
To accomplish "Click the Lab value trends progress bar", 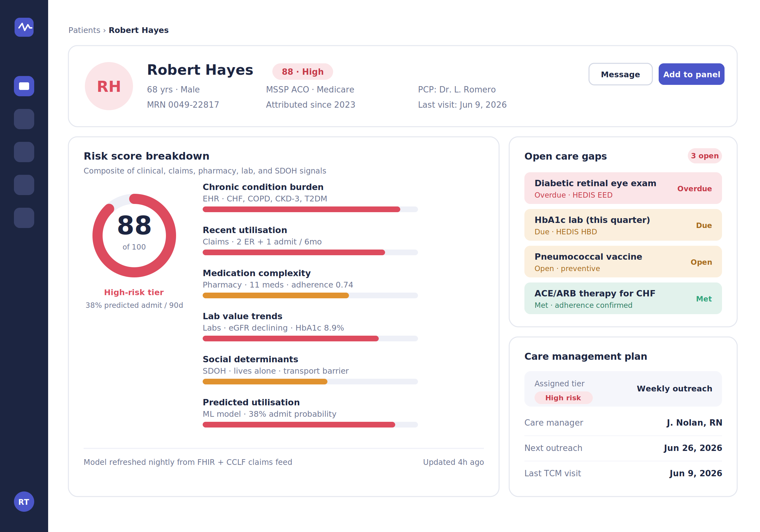I will tap(310, 338).
